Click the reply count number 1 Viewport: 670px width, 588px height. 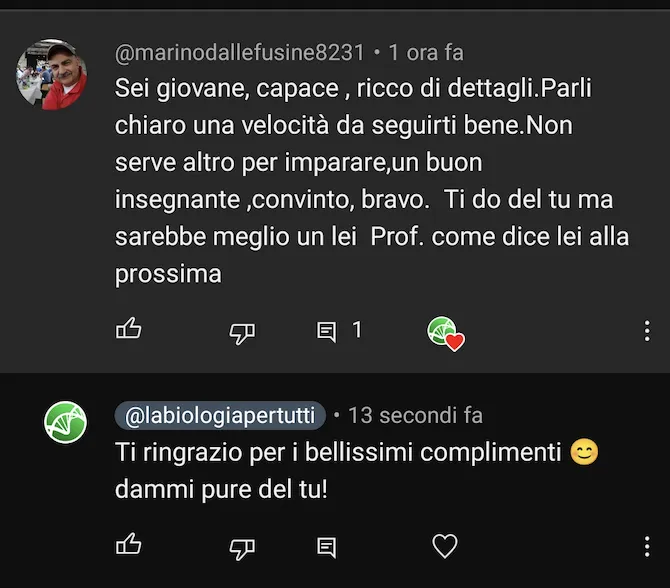pyautogui.click(x=357, y=329)
